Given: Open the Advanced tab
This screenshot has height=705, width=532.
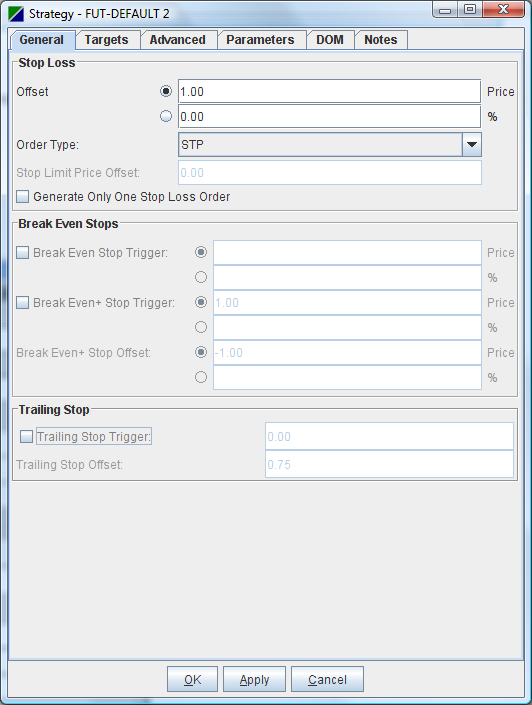Looking at the screenshot, I should (178, 40).
